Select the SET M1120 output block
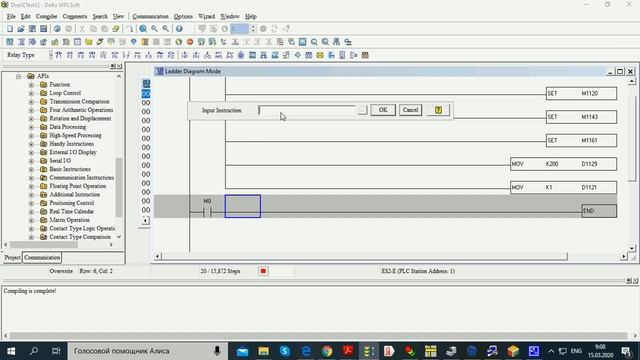The width and height of the screenshot is (640, 360). tap(581, 93)
